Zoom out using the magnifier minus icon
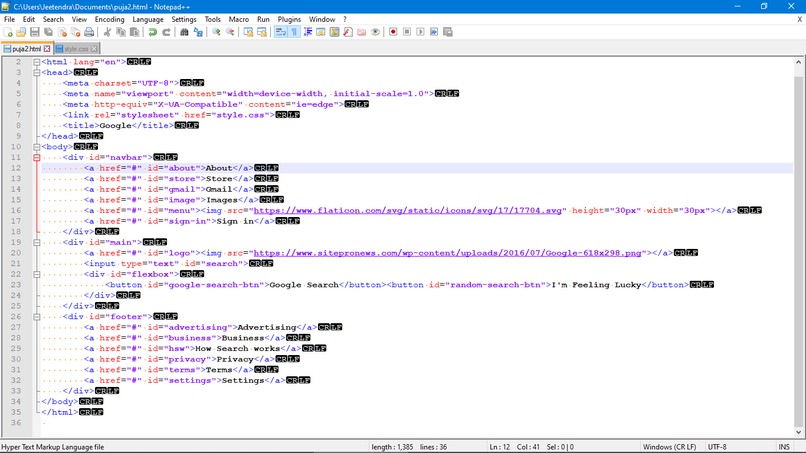This screenshot has height=453, width=806. (x=230, y=32)
